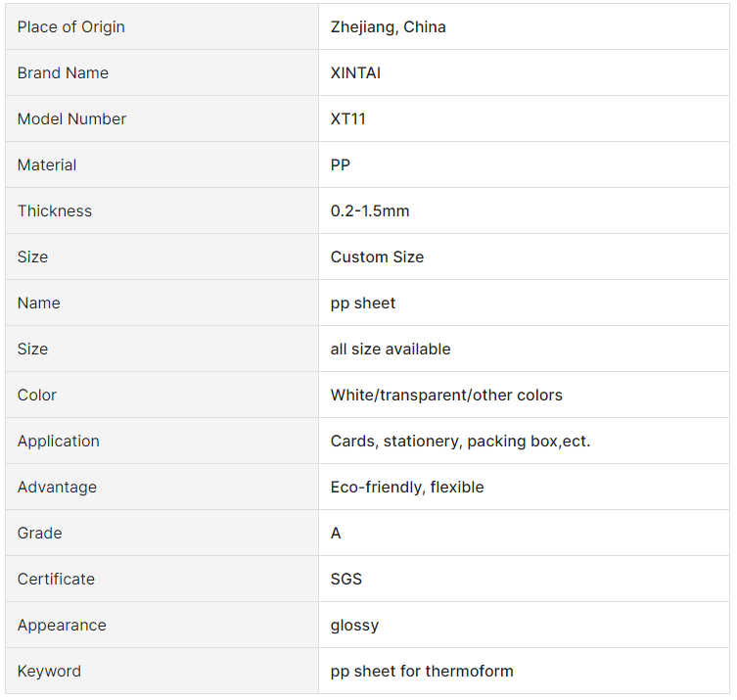Screen dimensions: 737x700
Task: Select the "pp sheet for thermoform" keyword
Action: point(422,672)
